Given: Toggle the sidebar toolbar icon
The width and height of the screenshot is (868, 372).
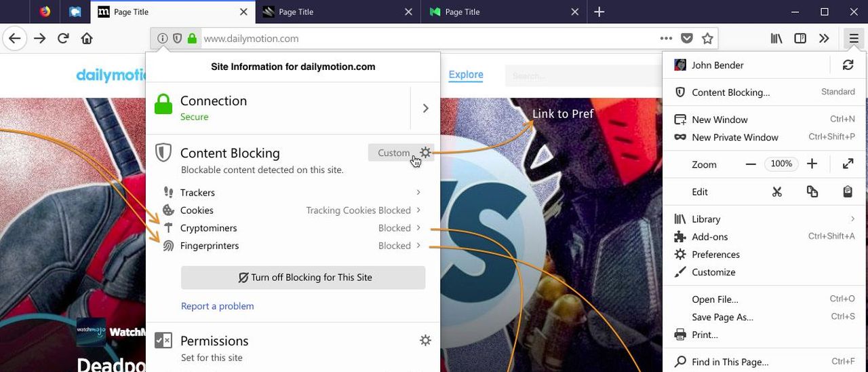Looking at the screenshot, I should (800, 39).
